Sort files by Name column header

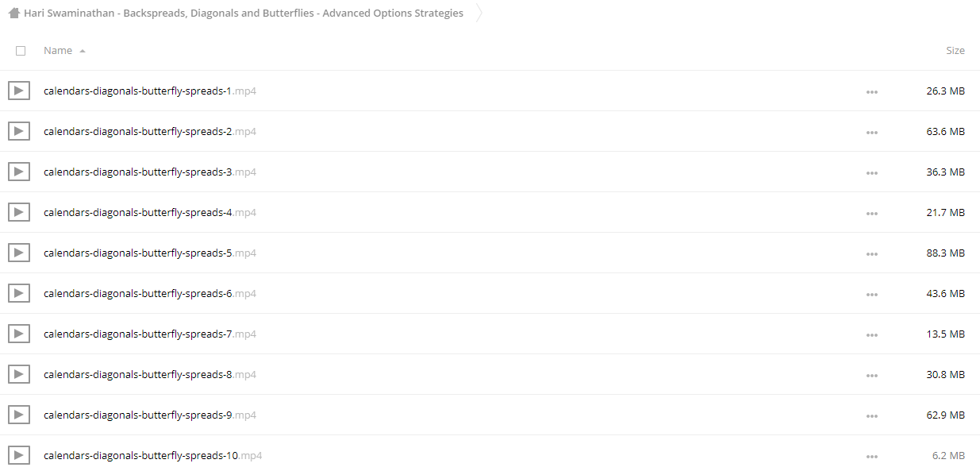(58, 50)
